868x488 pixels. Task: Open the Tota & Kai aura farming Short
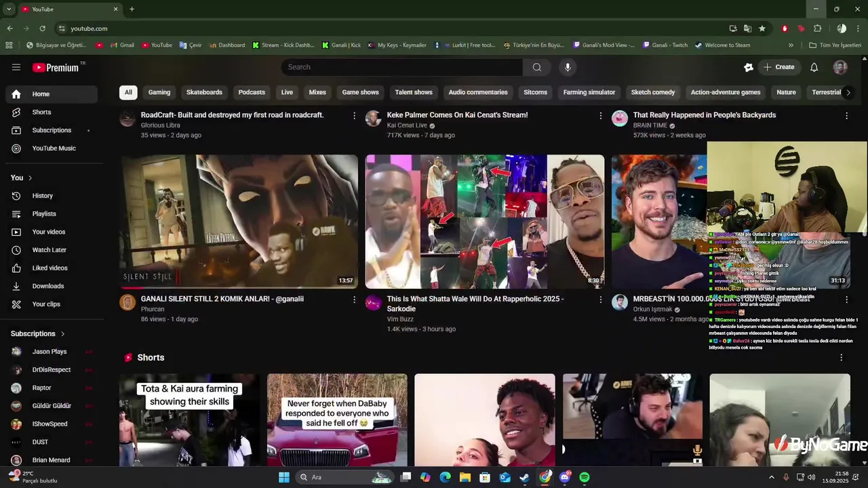point(189,420)
